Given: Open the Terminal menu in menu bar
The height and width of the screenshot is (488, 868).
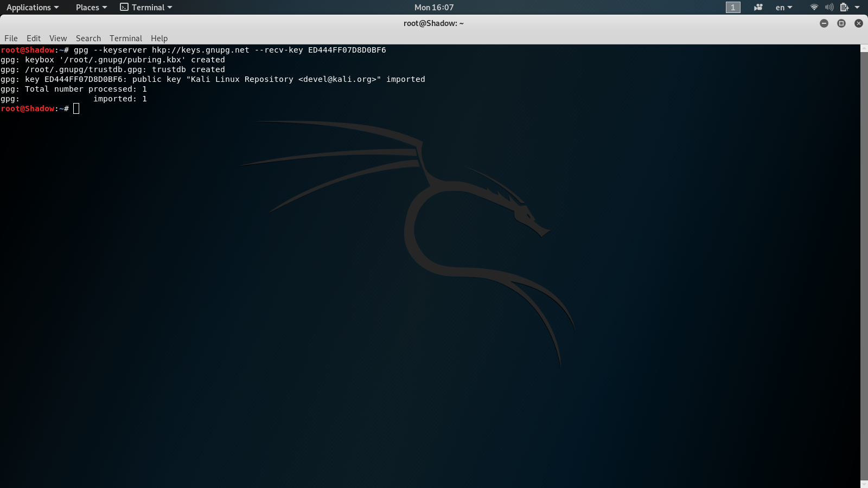Looking at the screenshot, I should [x=126, y=38].
